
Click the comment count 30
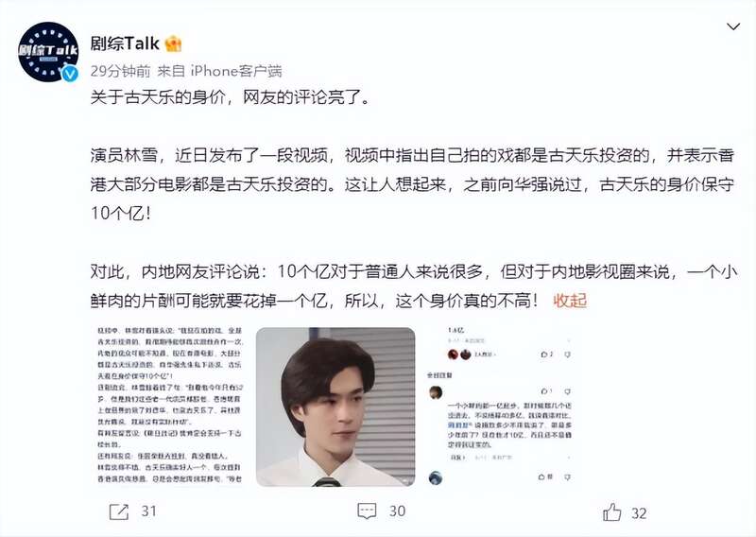[397, 511]
